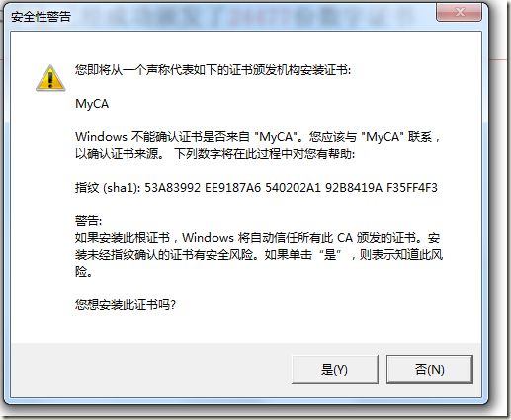Select thumbprint segment 53A83992
The height and width of the screenshot is (420, 511).
pos(172,188)
